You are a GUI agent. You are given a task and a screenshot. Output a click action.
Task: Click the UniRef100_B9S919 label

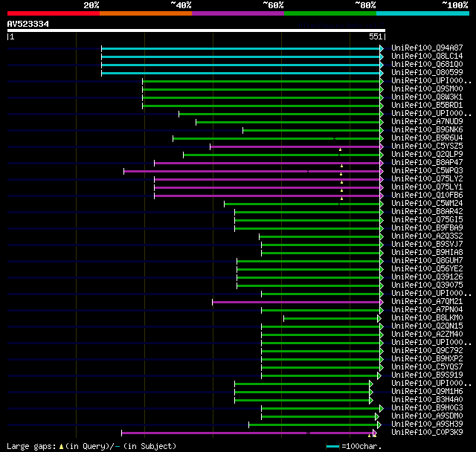tap(427, 375)
